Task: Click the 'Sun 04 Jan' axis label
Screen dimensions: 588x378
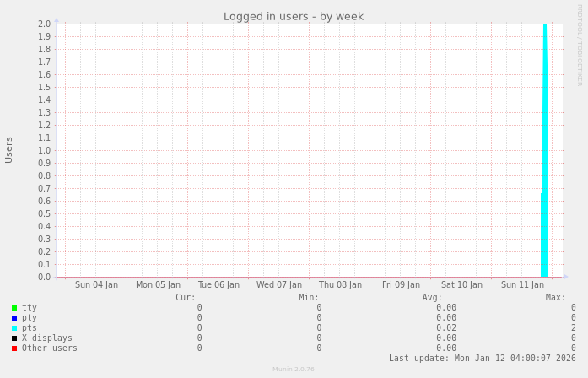Action: (x=96, y=284)
